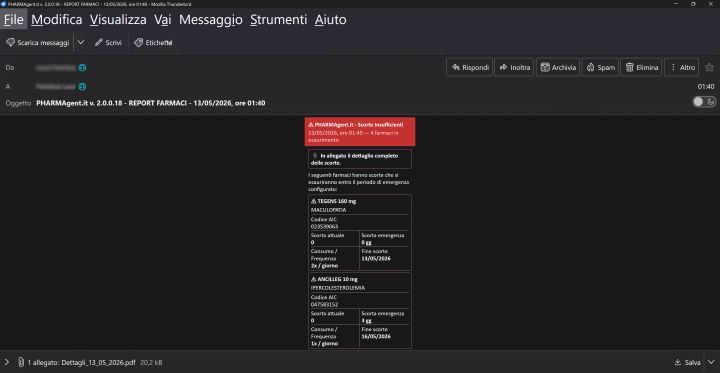The width and height of the screenshot is (720, 373).
Task: Toggle the dark message mode switch
Action: click(x=704, y=102)
